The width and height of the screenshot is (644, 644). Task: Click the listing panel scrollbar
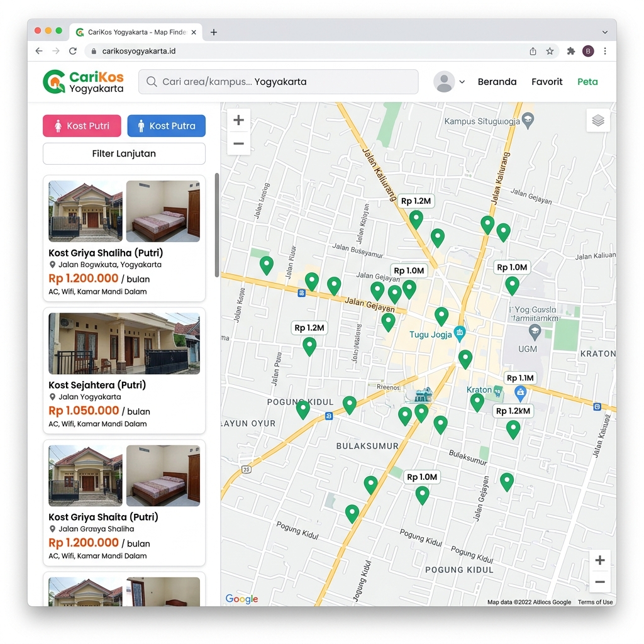[x=217, y=225]
